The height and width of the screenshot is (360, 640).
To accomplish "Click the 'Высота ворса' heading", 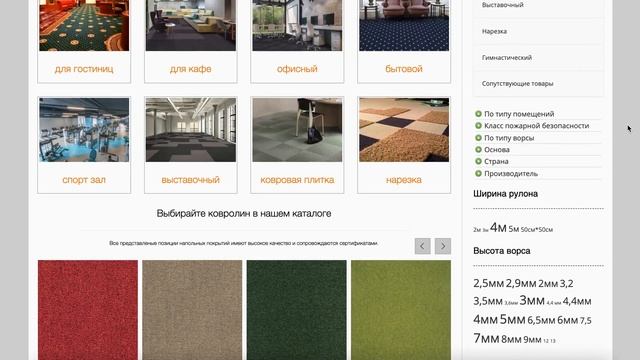I will [502, 251].
